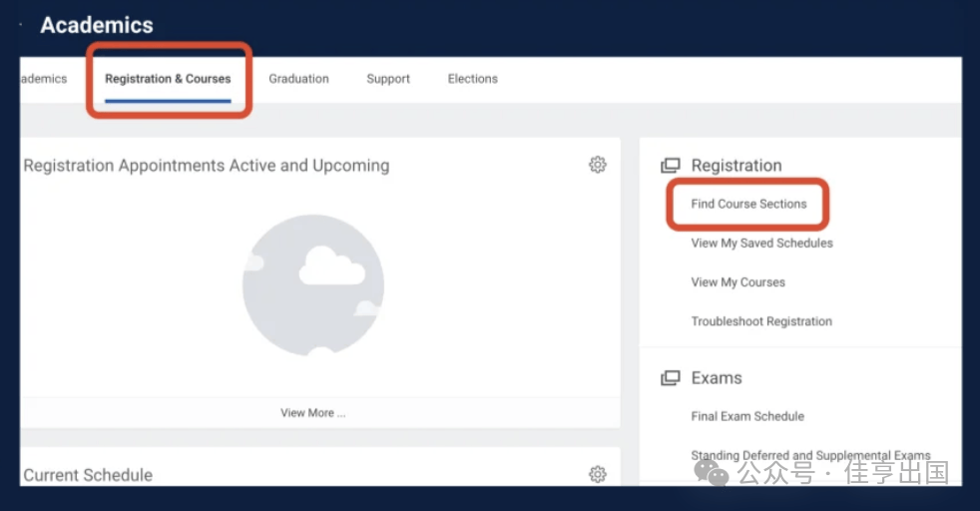This screenshot has height=511, width=980.
Task: Click the Exams section window icon
Action: [671, 378]
